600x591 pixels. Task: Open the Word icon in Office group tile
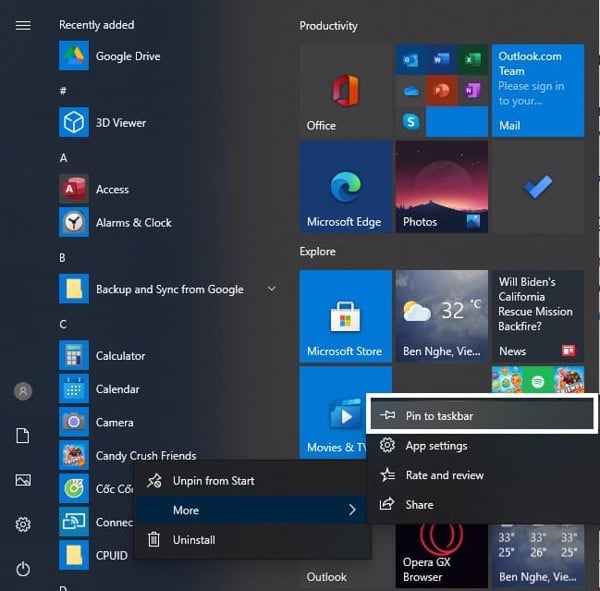click(442, 60)
